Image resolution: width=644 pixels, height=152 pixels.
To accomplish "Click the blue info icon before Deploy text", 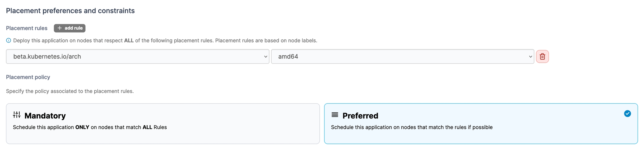I will [x=9, y=41].
